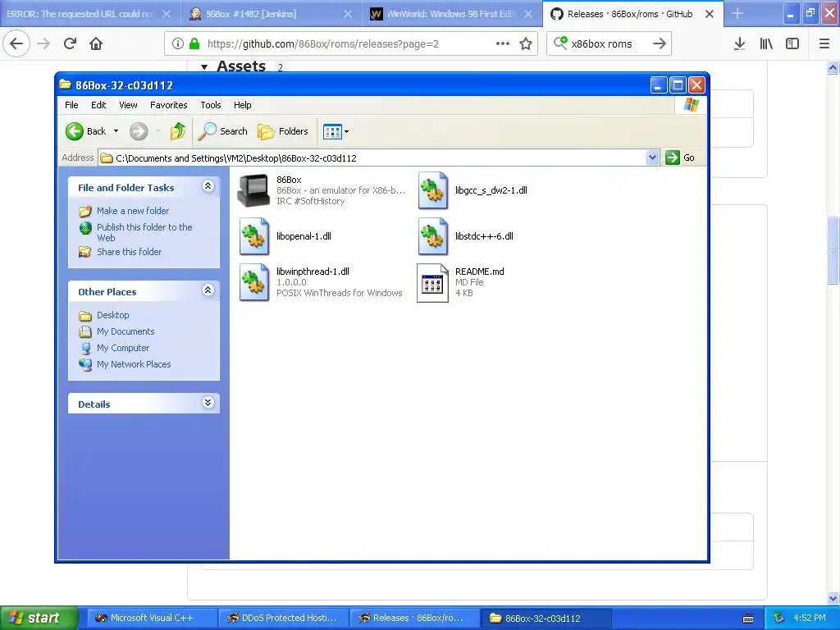Toggle the Folders tree pane
The width and height of the screenshot is (840, 630).
[283, 131]
